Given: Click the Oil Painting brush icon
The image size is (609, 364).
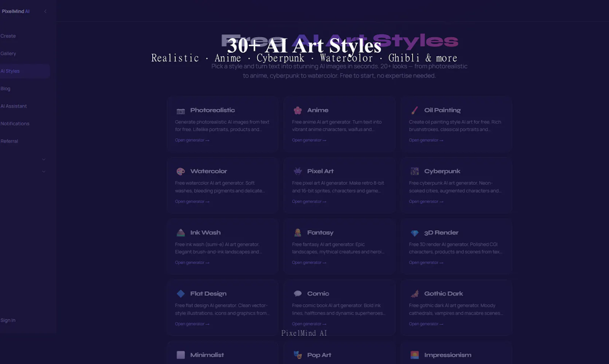Looking at the screenshot, I should point(415,110).
